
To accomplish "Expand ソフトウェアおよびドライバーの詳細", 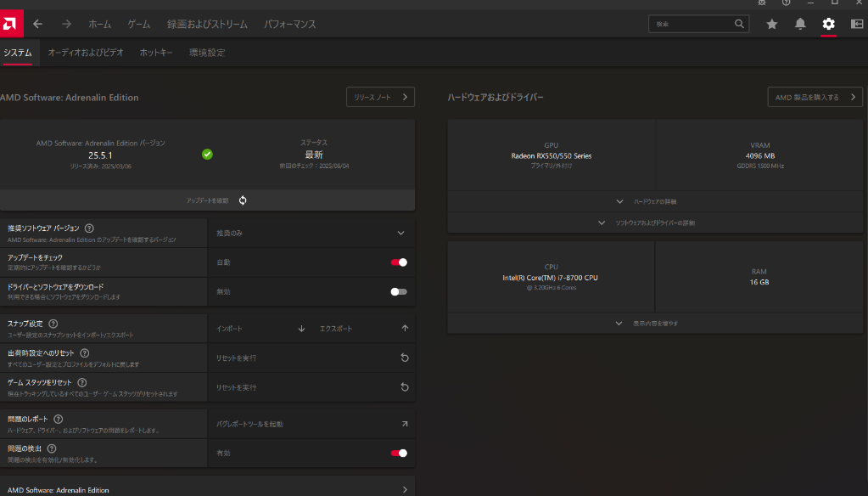I will pos(655,223).
